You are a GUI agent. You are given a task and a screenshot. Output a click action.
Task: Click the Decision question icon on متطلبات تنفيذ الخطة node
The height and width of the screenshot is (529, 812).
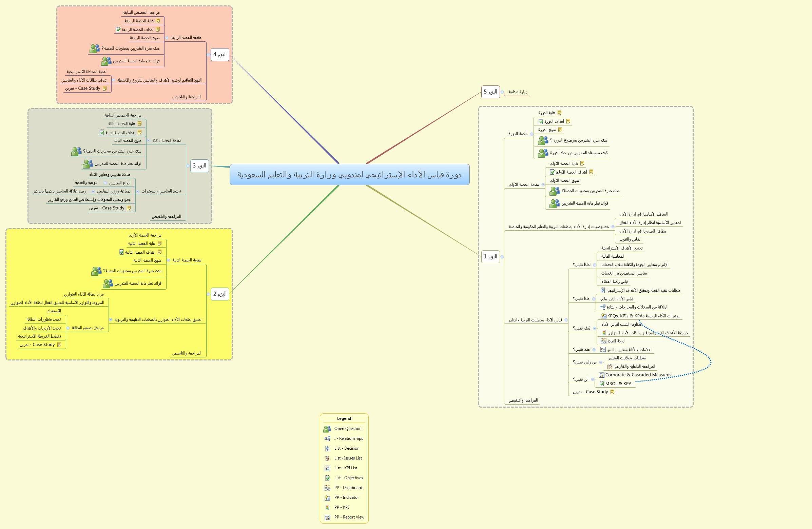[602, 291]
